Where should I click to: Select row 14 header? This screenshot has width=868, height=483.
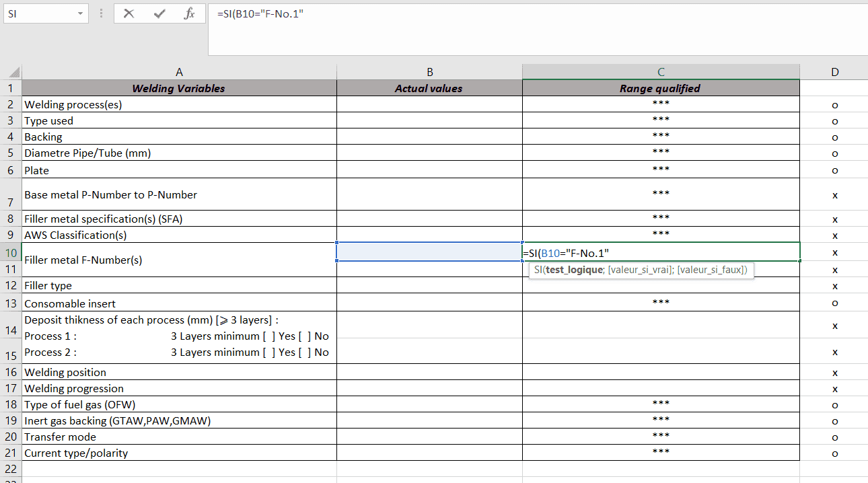click(11, 325)
